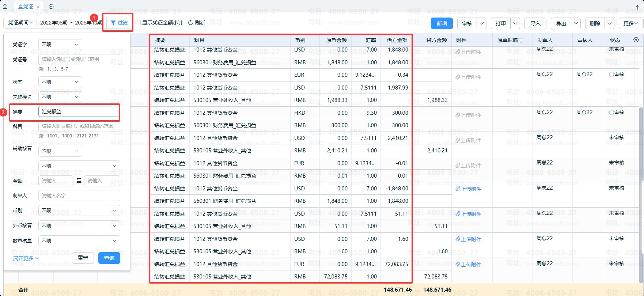Open the 来源模块 dropdown
The width and height of the screenshot is (644, 296).
pyautogui.click(x=60, y=97)
